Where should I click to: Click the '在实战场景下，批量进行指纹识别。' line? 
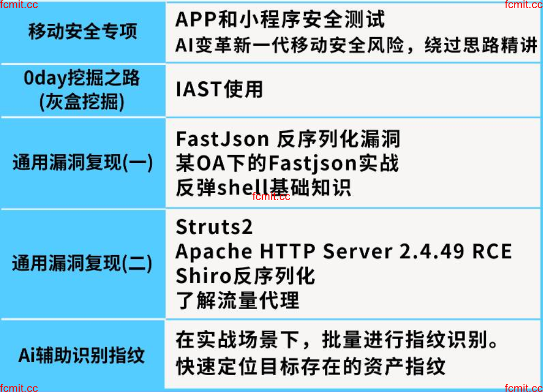click(337, 340)
